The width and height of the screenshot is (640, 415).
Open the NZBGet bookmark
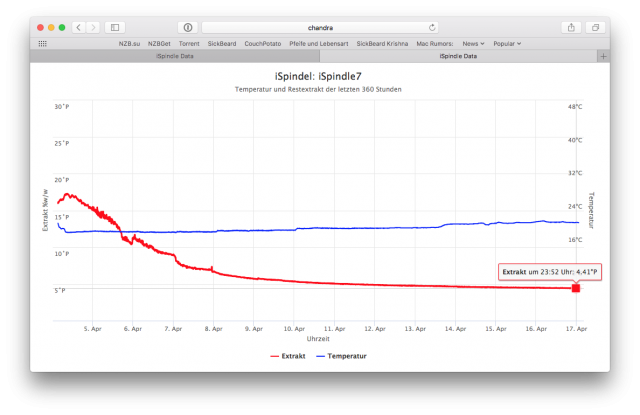coord(159,44)
